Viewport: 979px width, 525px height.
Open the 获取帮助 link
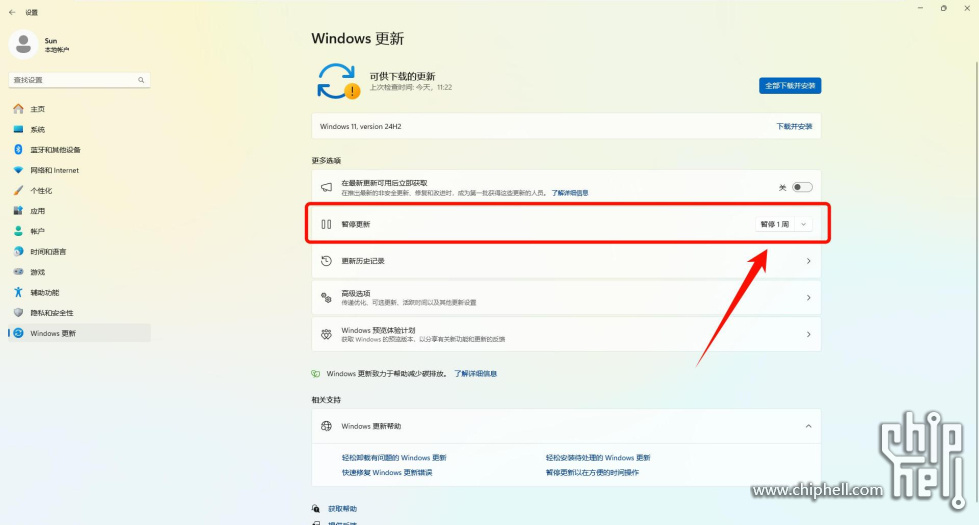pyautogui.click(x=343, y=509)
